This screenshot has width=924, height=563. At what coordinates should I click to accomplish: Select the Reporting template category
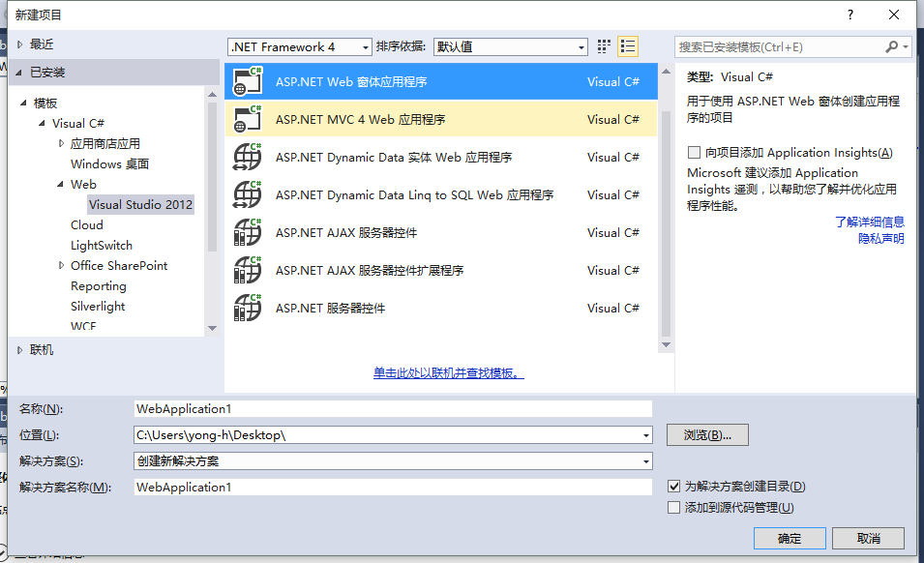click(99, 286)
